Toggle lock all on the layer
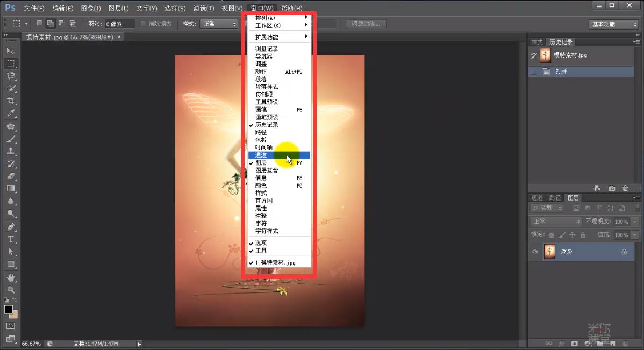Image resolution: width=644 pixels, height=350 pixels. pos(583,235)
